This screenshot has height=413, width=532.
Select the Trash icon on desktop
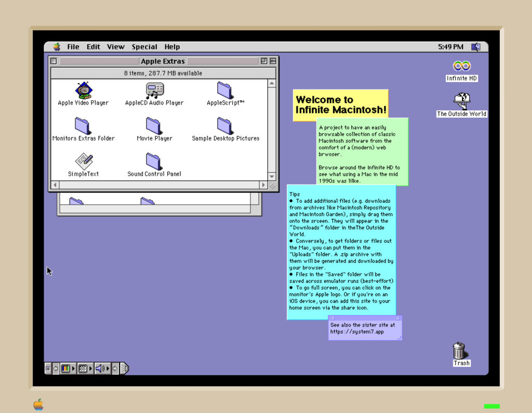tap(459, 351)
